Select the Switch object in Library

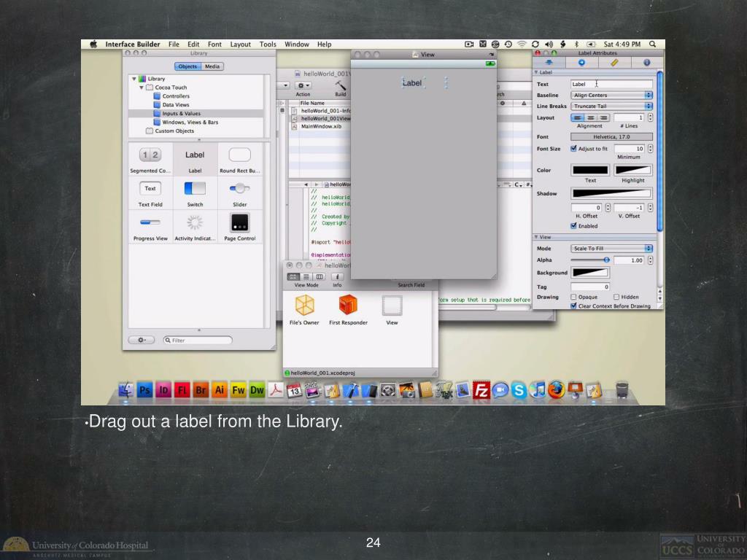(x=195, y=192)
